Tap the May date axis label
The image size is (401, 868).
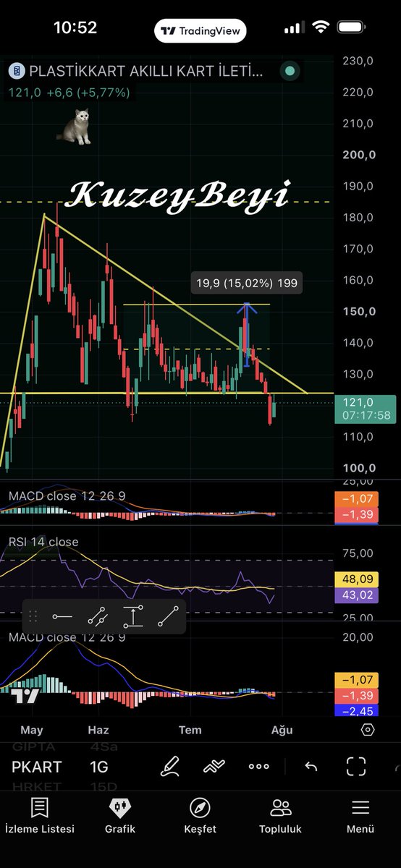32,730
